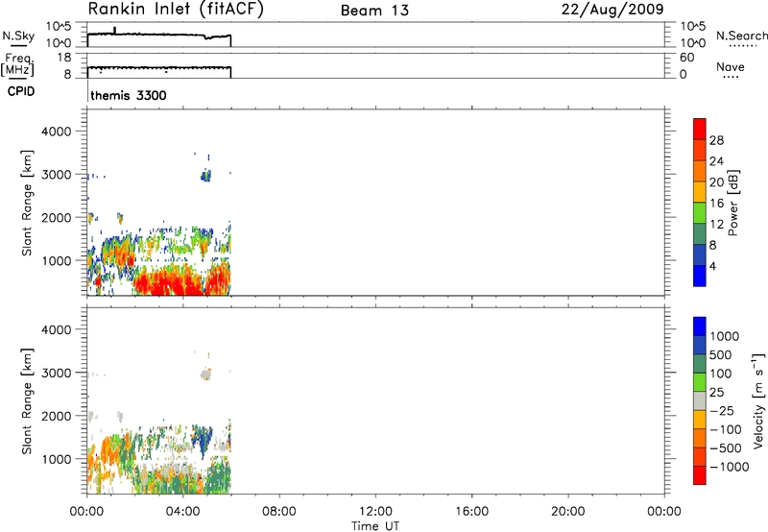
Task: Click the red bottom of the Velocity colorbar
Action: point(700,475)
